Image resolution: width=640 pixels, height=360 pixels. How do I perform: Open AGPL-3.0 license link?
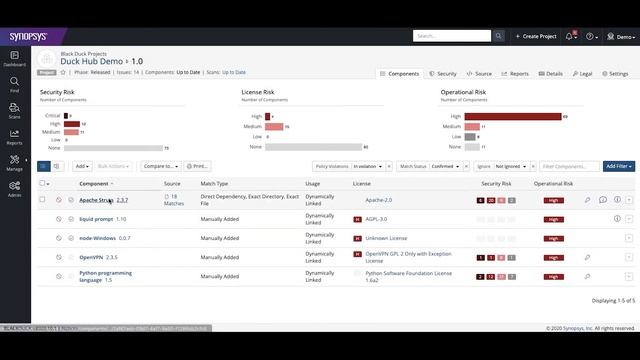pos(376,219)
